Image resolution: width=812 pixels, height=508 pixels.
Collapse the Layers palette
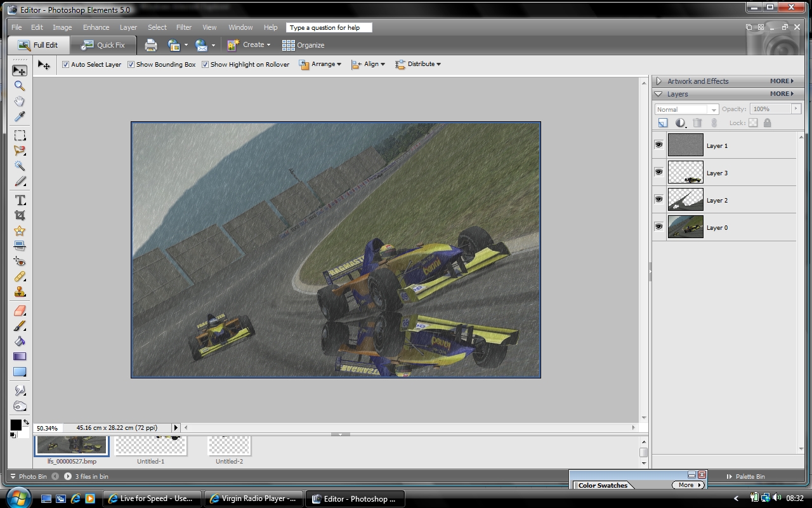point(659,94)
